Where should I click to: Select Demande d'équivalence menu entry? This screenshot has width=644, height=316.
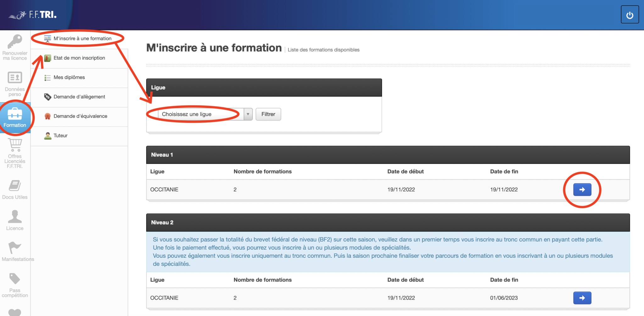80,116
